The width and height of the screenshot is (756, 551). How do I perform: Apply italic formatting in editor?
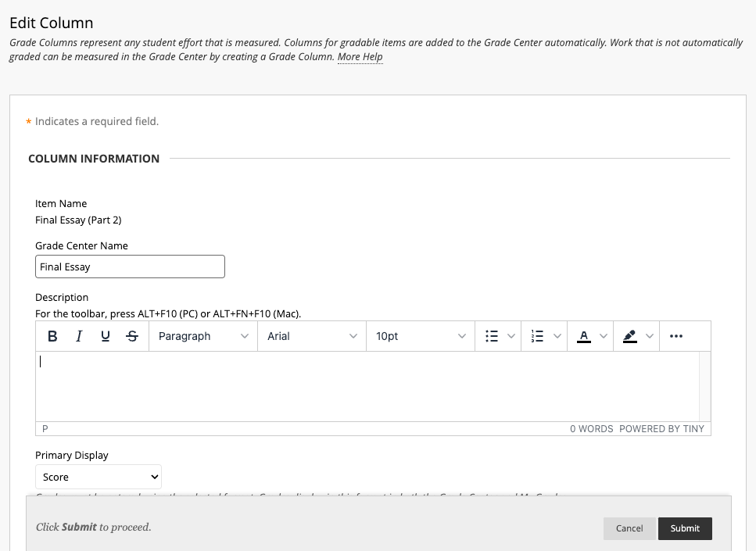79,336
